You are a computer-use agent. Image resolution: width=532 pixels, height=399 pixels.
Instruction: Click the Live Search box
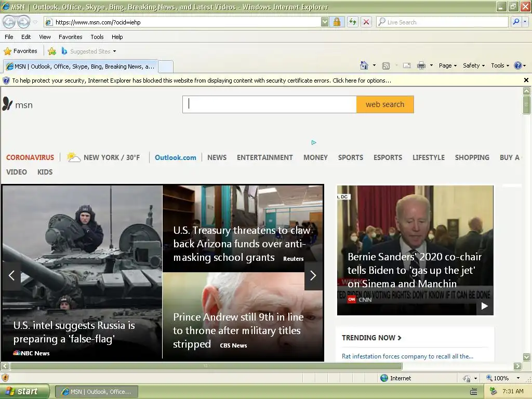(443, 22)
